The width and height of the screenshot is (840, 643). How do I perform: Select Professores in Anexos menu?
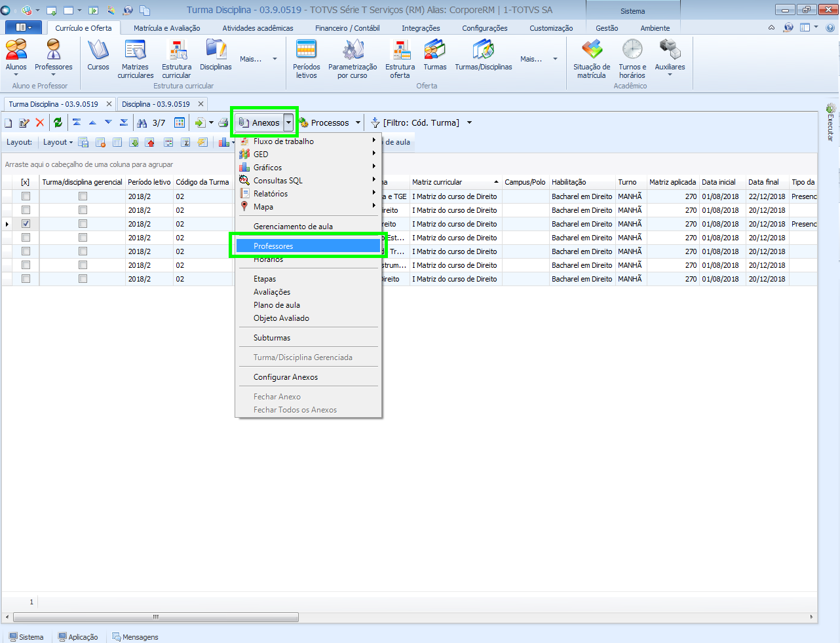308,246
